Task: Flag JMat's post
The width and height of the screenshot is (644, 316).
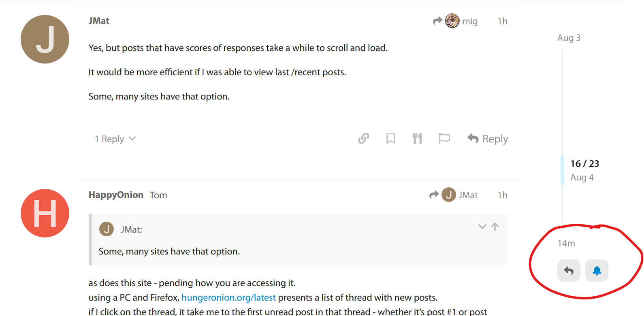Action: [x=444, y=138]
